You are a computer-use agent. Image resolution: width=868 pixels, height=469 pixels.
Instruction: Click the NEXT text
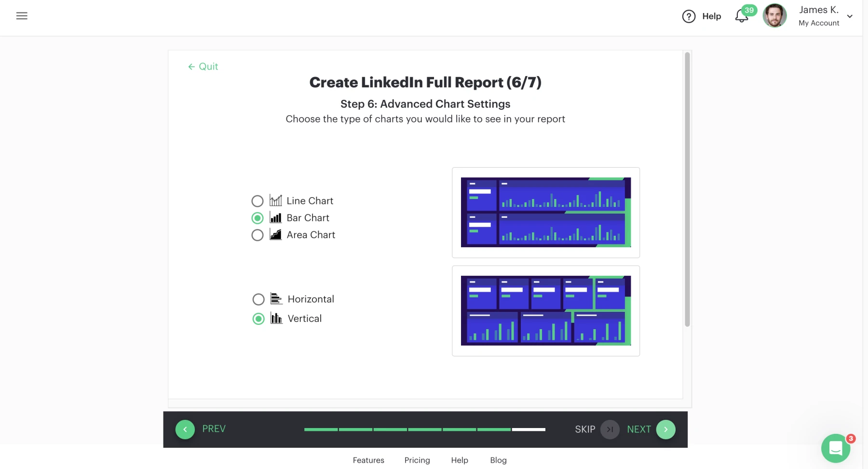point(639,429)
